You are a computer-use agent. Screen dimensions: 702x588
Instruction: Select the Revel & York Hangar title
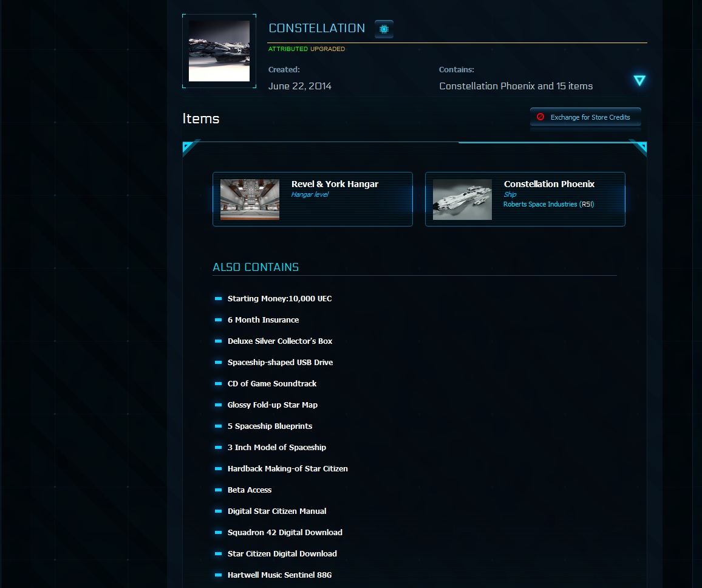tap(335, 184)
